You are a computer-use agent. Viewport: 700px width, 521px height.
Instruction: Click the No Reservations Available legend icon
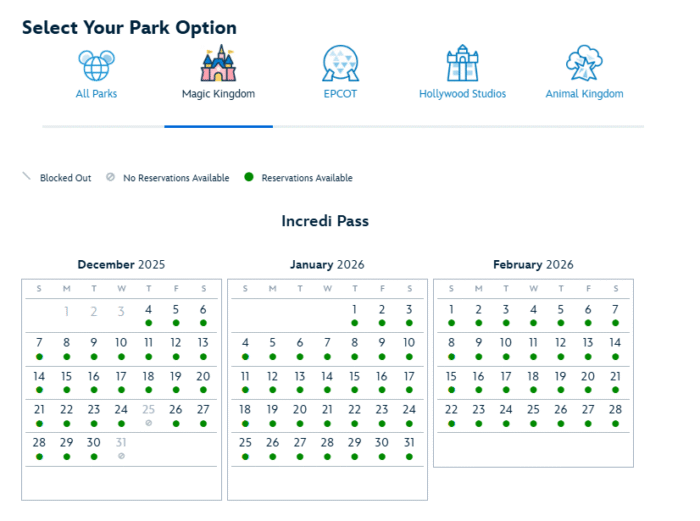[x=110, y=178]
